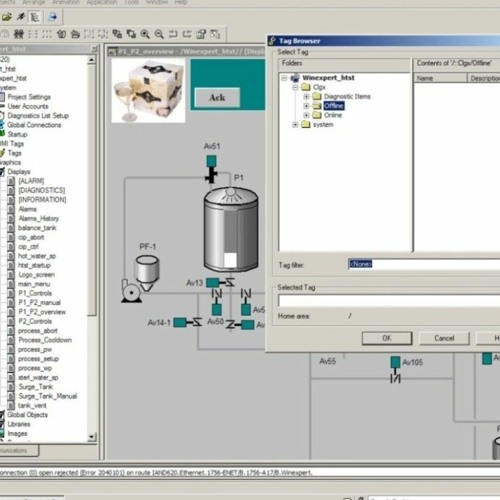Select the Process_Cooldown display
Screen dimensions: 500x500
[x=45, y=340]
